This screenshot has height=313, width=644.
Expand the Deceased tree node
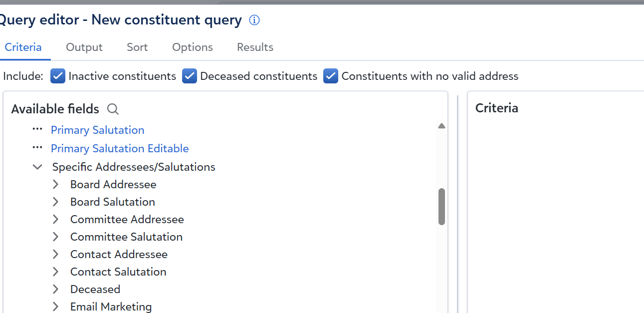[x=56, y=290]
